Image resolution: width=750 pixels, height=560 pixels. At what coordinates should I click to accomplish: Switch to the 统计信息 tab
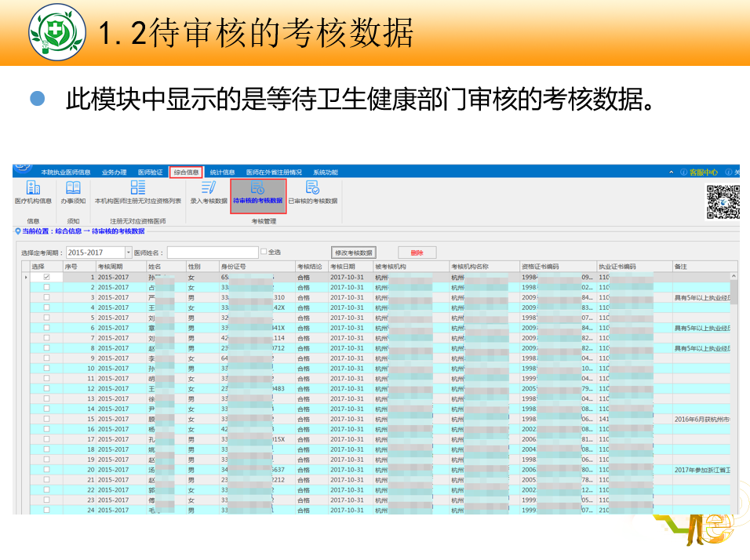pyautogui.click(x=222, y=172)
